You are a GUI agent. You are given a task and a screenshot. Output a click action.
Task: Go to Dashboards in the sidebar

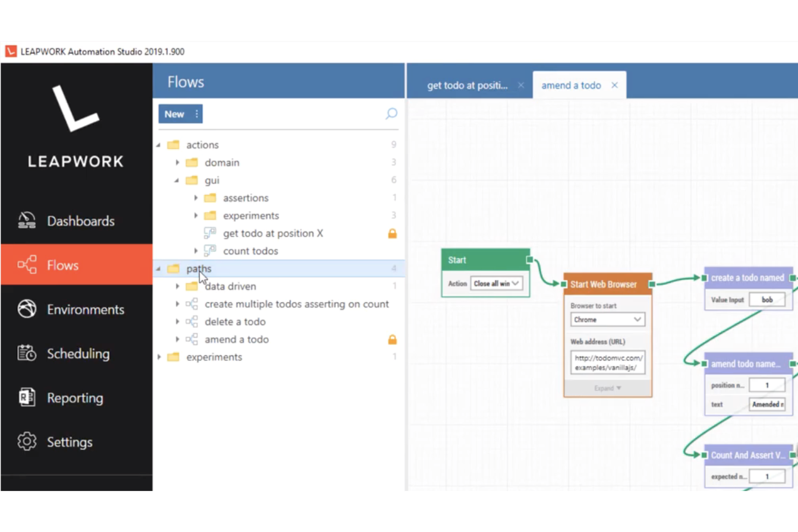point(77,221)
